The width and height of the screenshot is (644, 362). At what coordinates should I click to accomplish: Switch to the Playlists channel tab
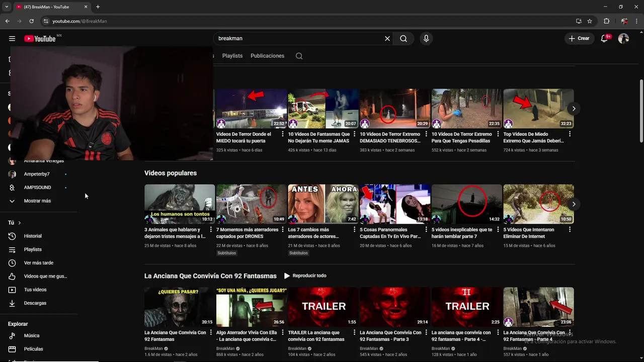point(232,56)
